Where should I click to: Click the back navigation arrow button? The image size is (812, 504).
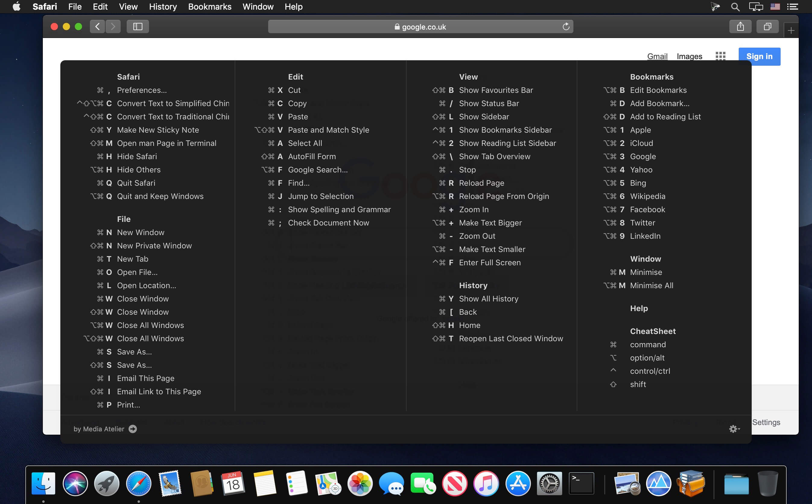(x=97, y=26)
